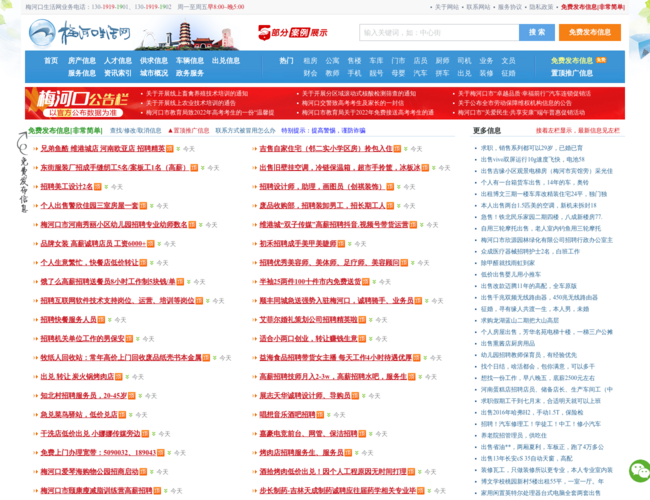Screen dimensions: 650x500
Task: Click the 梅河口生活网 site logo
Action: pos(80,33)
